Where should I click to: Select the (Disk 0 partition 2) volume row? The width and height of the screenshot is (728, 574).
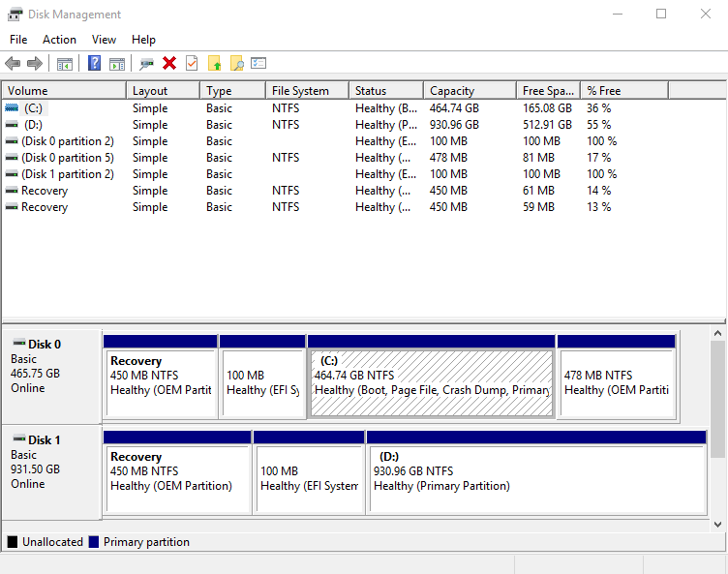coord(68,141)
